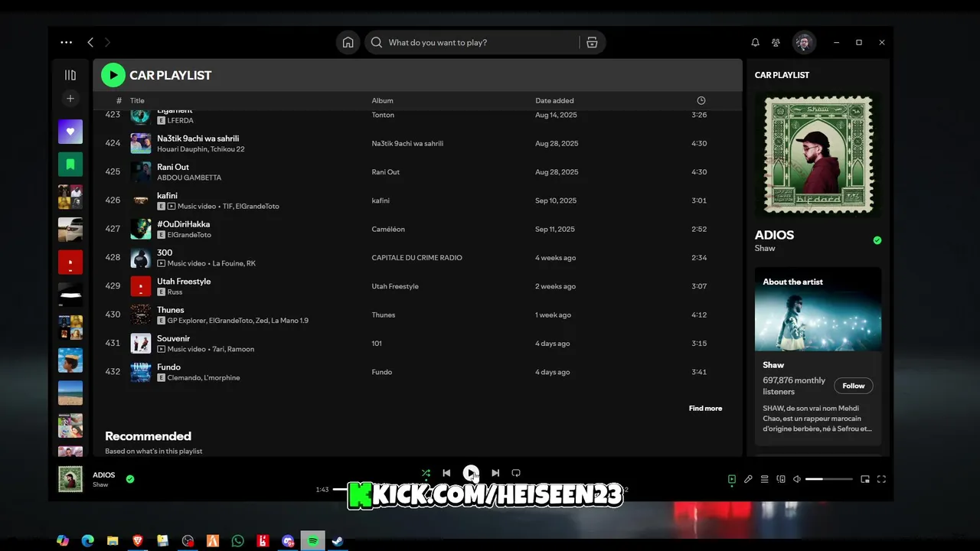Open artist ABDOU GAMBETTA link

(x=189, y=178)
